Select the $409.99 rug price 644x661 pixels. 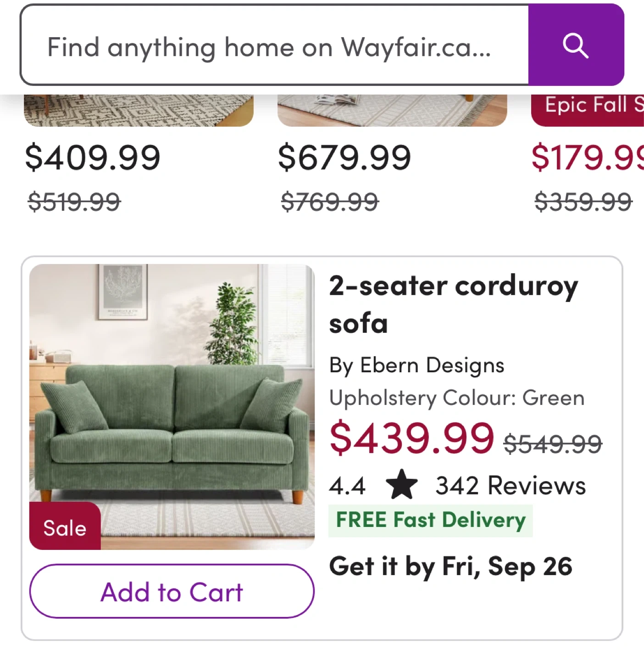click(x=93, y=157)
